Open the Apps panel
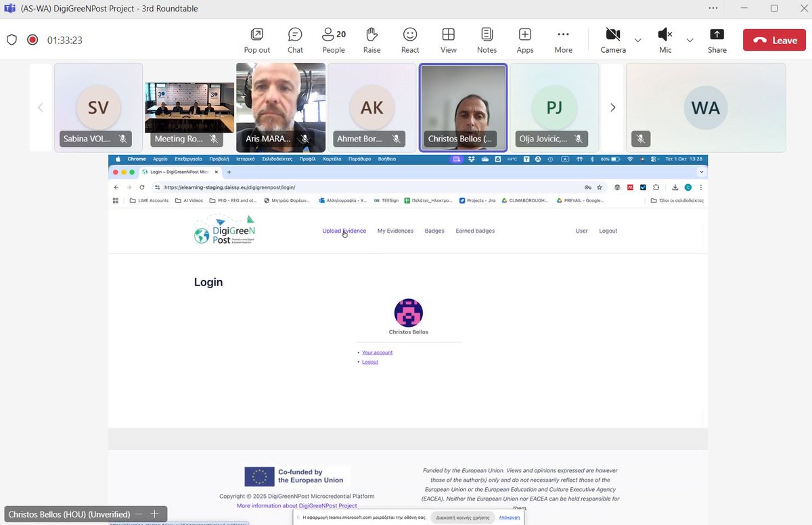812x525 pixels. point(525,40)
